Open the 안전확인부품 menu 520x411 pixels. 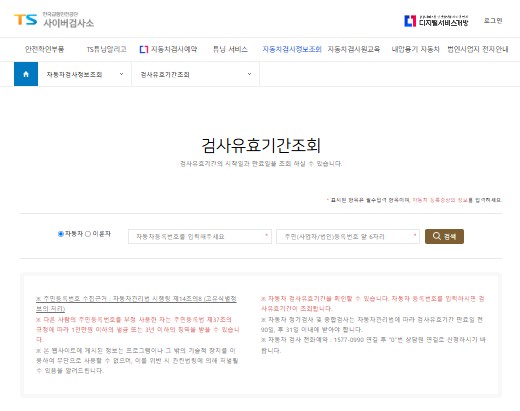tap(44, 49)
